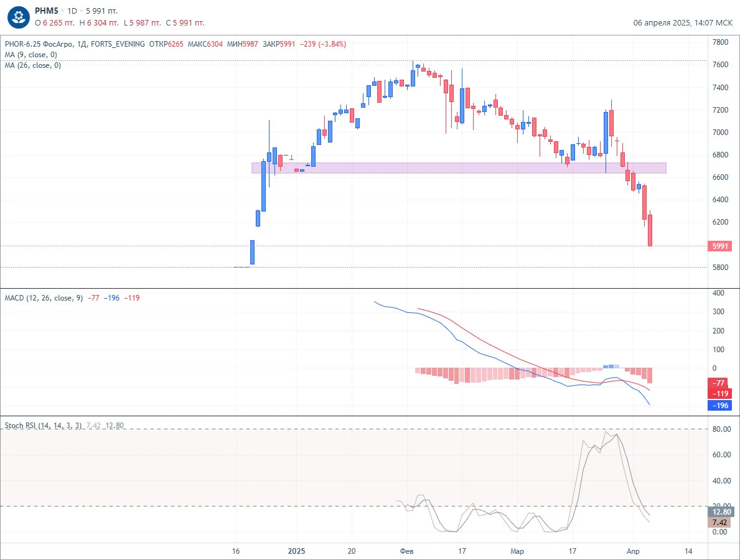Click the 1D timeframe label in header
Viewport: 740px width, 560px height.
point(72,11)
